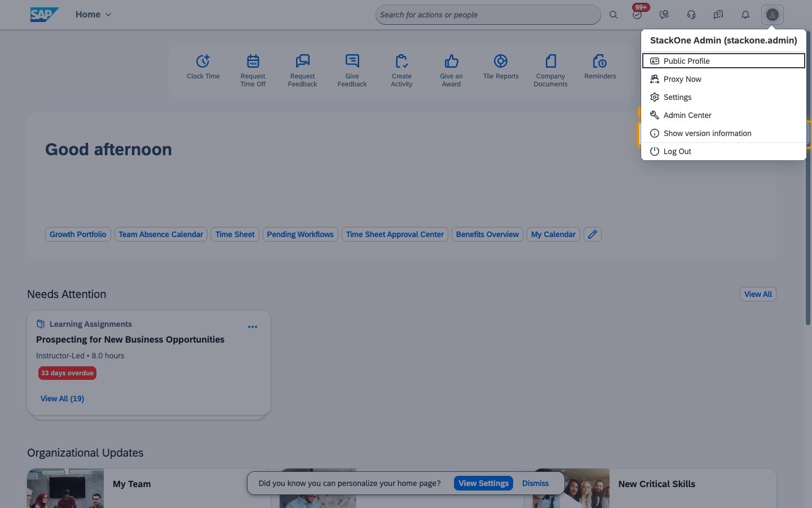Choose Show version information
The image size is (812, 508).
click(x=723, y=133)
